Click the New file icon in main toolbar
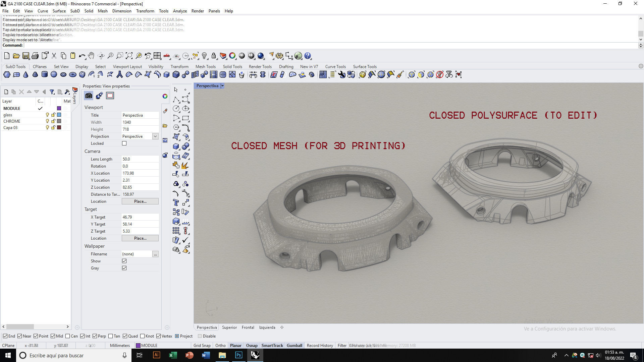Viewport: 644px width, 362px height. click(7, 56)
